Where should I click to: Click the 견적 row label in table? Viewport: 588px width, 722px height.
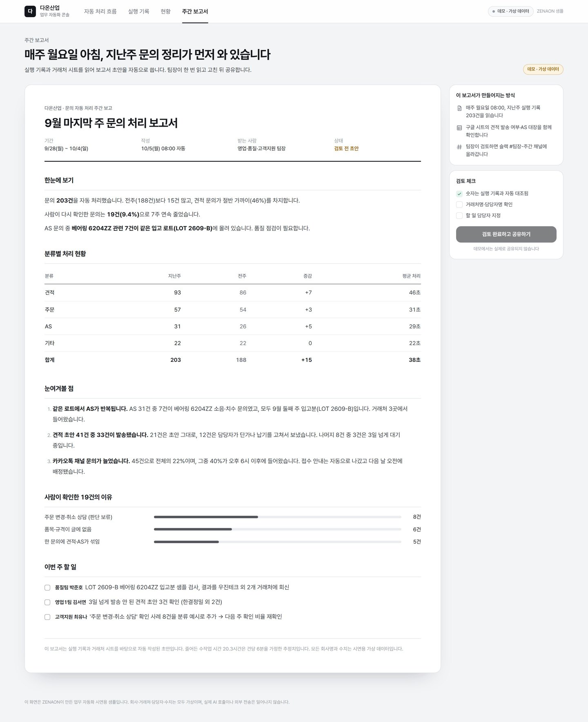49,293
